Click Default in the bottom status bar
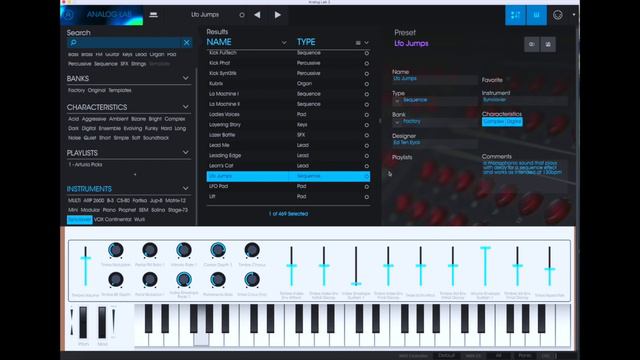Image resolution: width=640 pixels, height=360 pixels. tap(446, 356)
